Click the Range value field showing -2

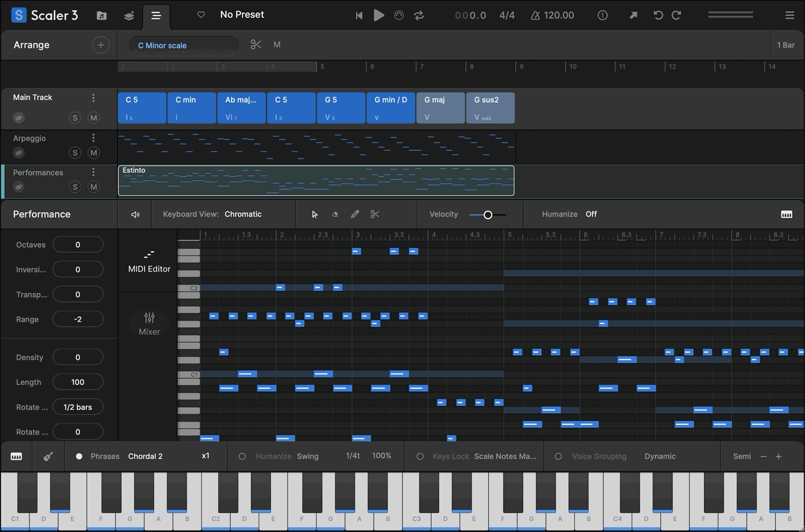pos(78,319)
